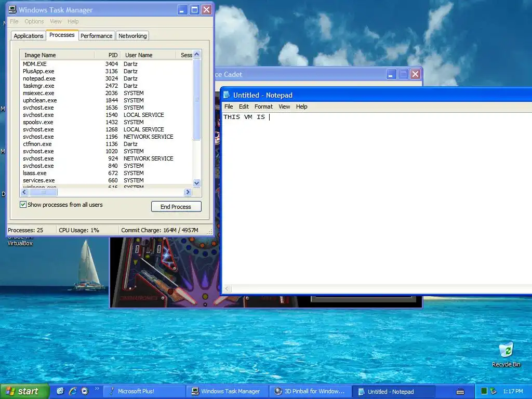Switch to the Performance tab
The width and height of the screenshot is (532, 399).
tap(96, 36)
